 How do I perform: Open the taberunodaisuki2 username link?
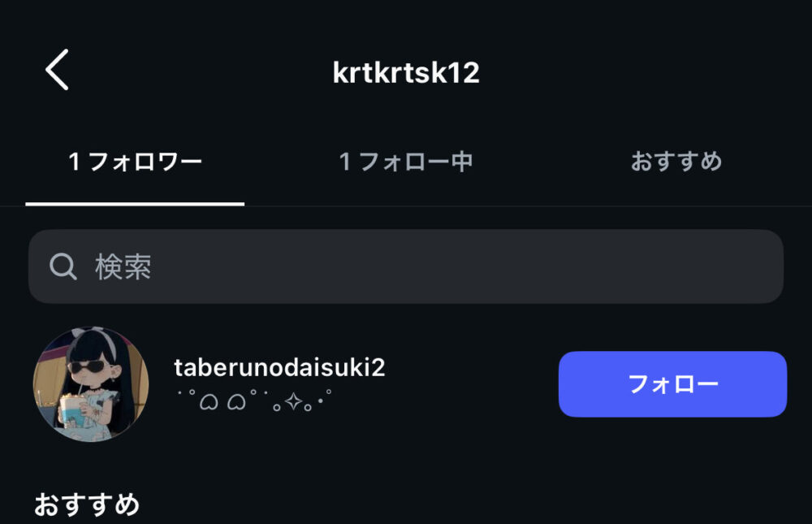(279, 367)
